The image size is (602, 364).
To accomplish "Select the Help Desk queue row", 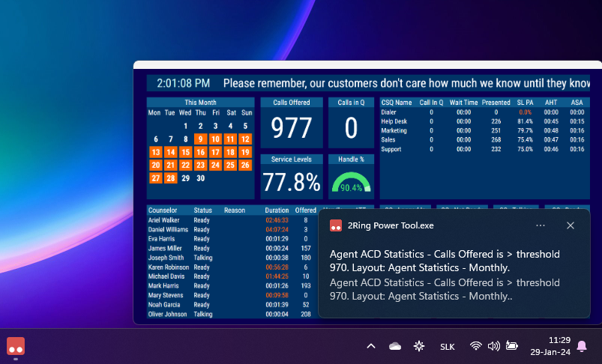I will (484, 121).
